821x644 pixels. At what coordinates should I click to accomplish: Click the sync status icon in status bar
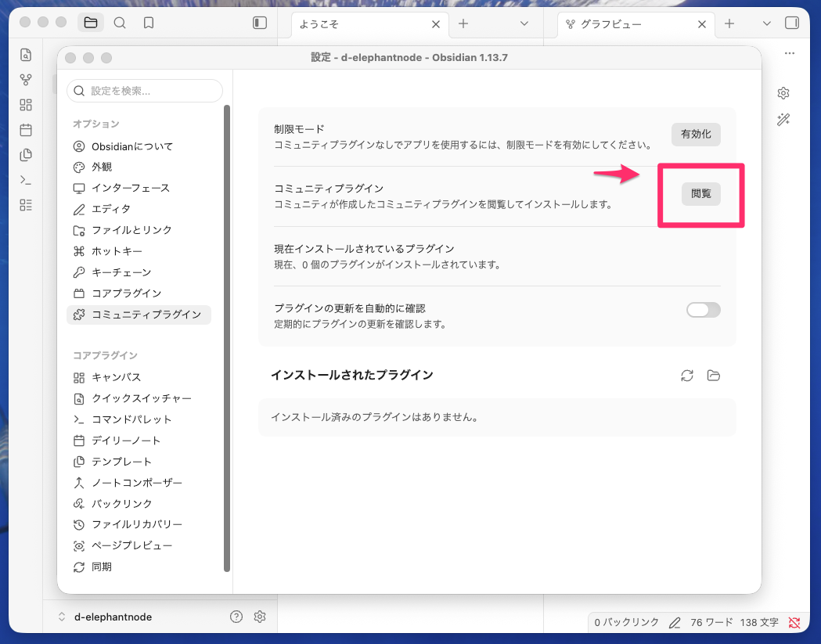[794, 623]
